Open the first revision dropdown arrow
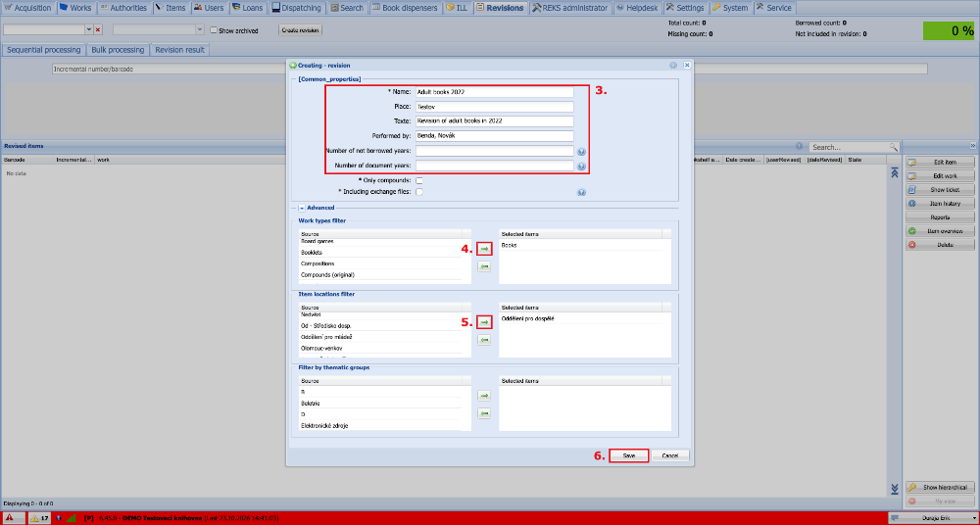The height and width of the screenshot is (525, 980). pyautogui.click(x=89, y=29)
